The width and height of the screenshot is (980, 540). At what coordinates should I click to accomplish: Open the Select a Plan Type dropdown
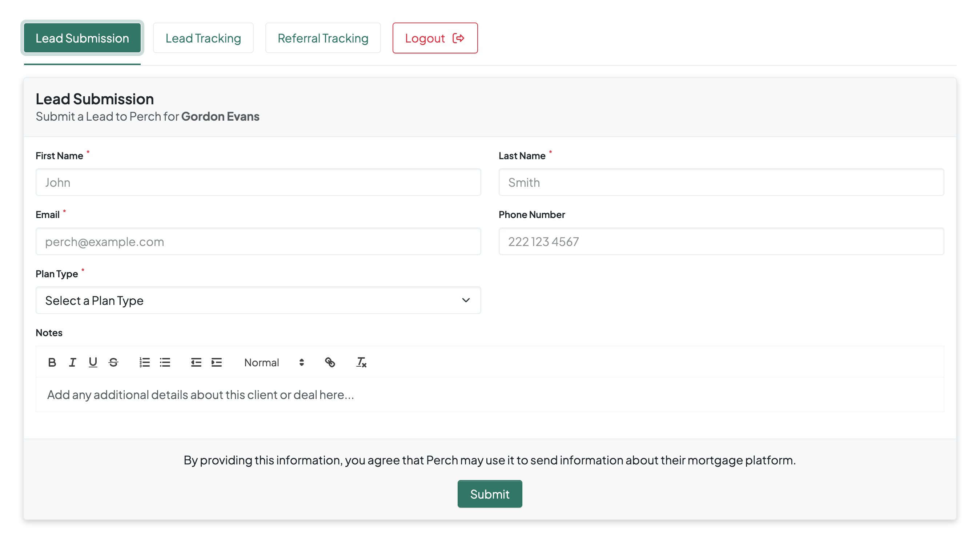tap(258, 301)
